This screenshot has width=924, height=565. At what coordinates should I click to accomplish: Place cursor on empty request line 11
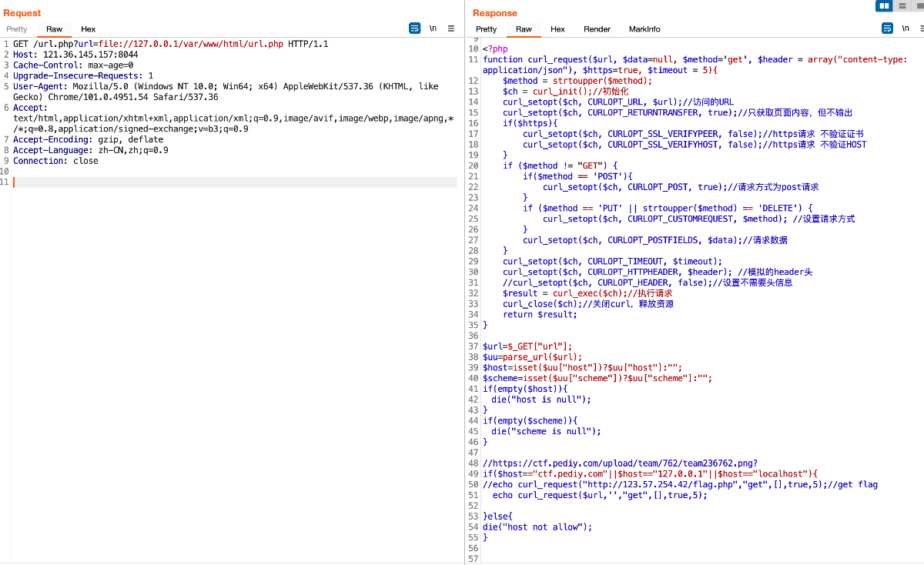235,182
